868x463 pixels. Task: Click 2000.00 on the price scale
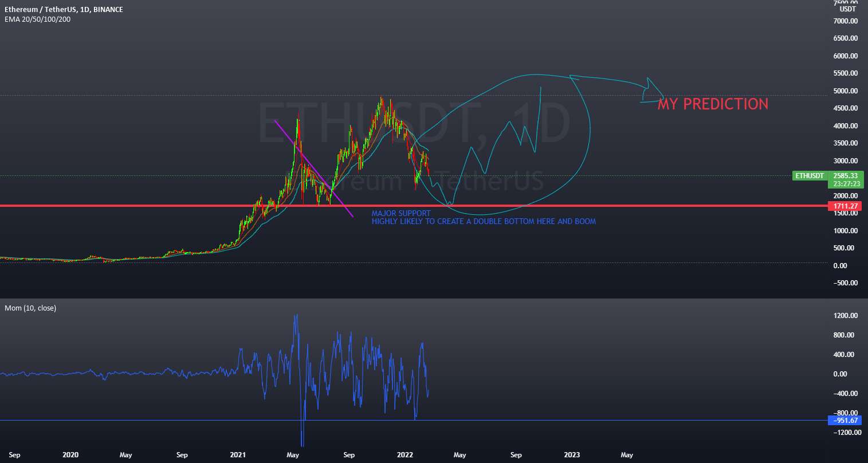[845, 196]
